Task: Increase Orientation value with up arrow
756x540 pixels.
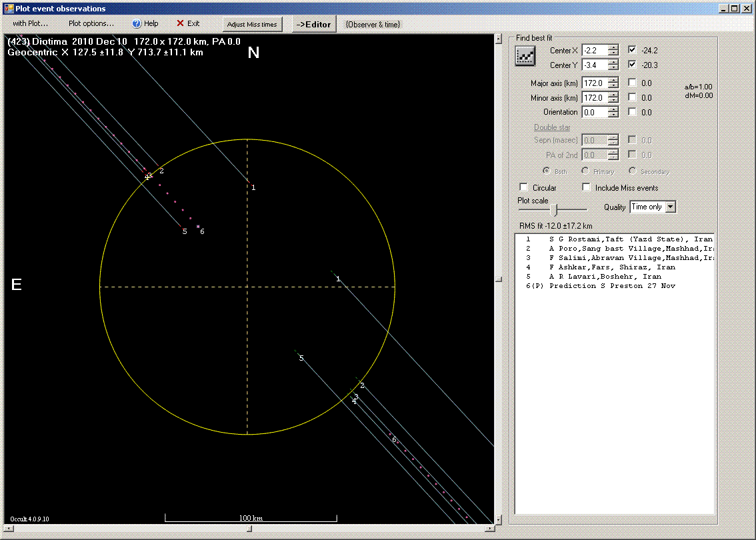Action: 613,109
